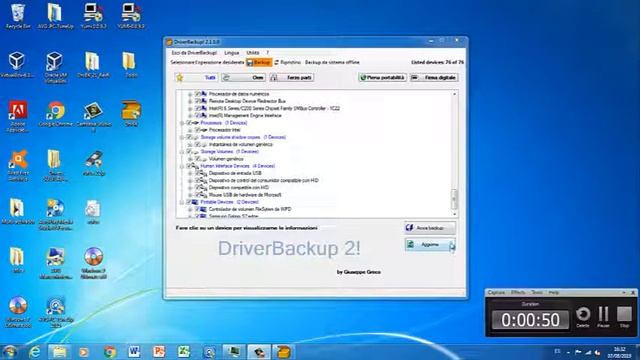The width and height of the screenshot is (640, 360).
Task: Open the DriverBackup taskbar button
Action: click(x=283, y=351)
